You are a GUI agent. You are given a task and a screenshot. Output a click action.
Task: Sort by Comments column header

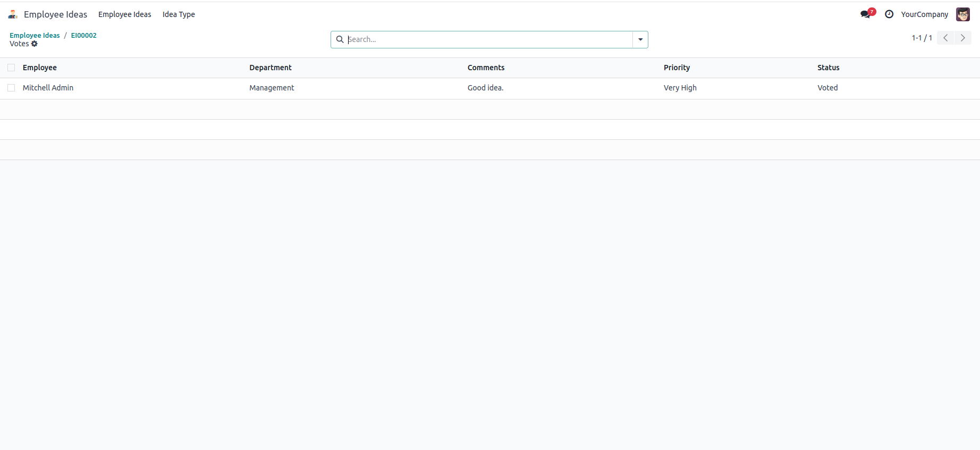point(486,68)
